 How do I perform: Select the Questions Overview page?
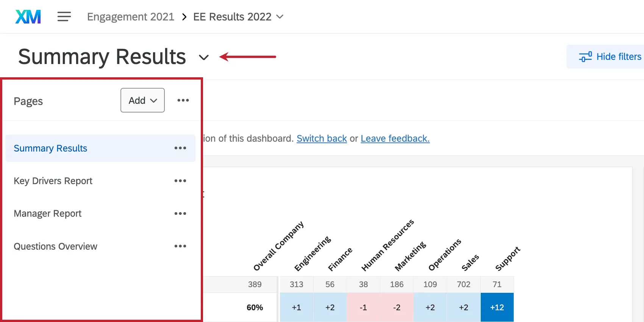point(55,246)
